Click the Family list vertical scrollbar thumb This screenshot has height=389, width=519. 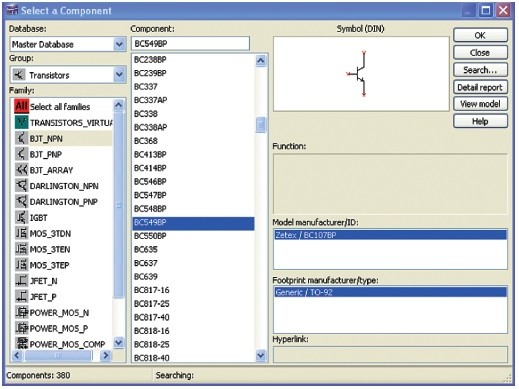pos(119,205)
